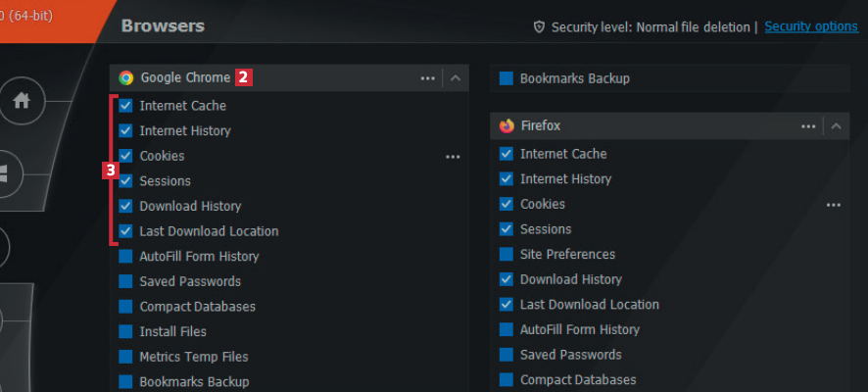Click the Firefox logo icon
This screenshot has width=868, height=392.
(x=506, y=126)
